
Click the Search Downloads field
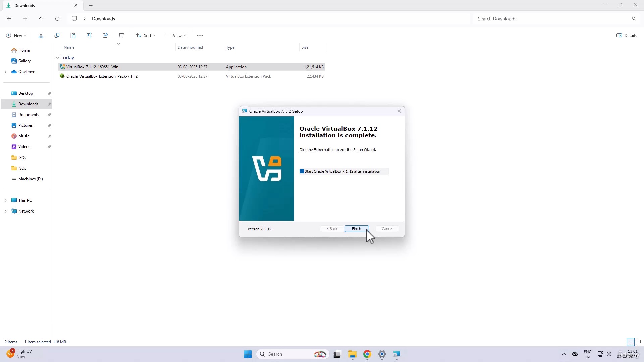tap(552, 19)
